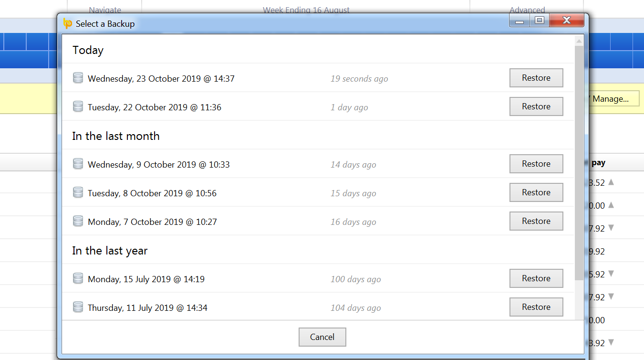The height and width of the screenshot is (360, 644).
Task: Click database icon beside 8 October 2019 backup
Action: [78, 192]
